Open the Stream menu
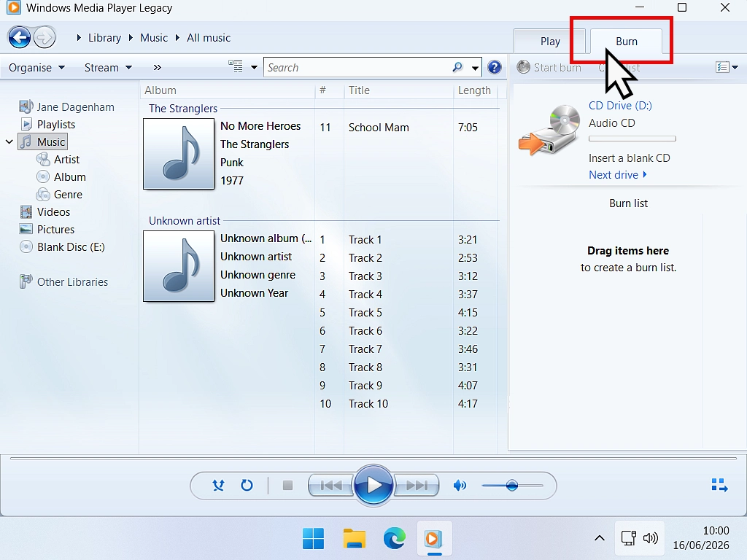This screenshot has width=747, height=560. [108, 68]
